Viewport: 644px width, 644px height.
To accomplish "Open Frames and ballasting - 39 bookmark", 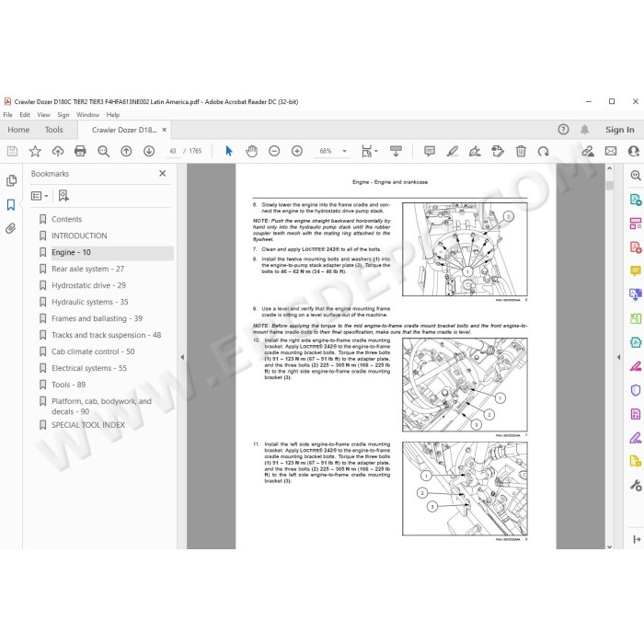I will [97, 318].
